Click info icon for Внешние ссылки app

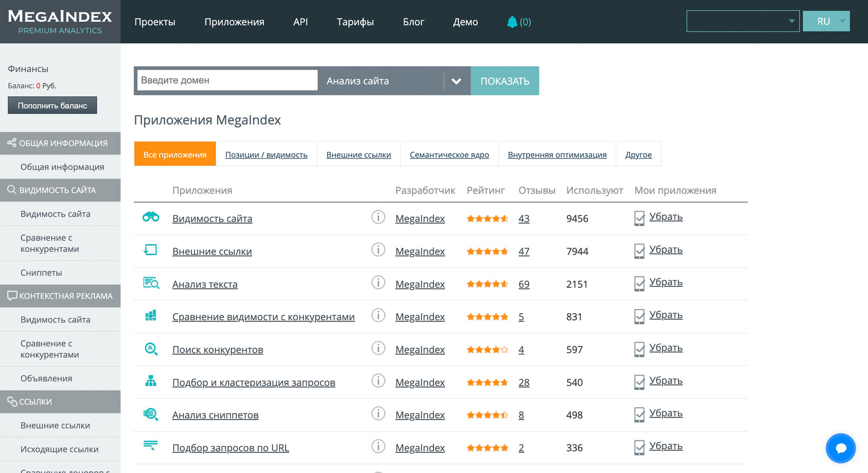click(x=378, y=250)
